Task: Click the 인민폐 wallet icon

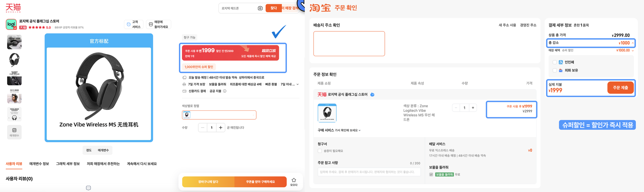Action: [561, 62]
